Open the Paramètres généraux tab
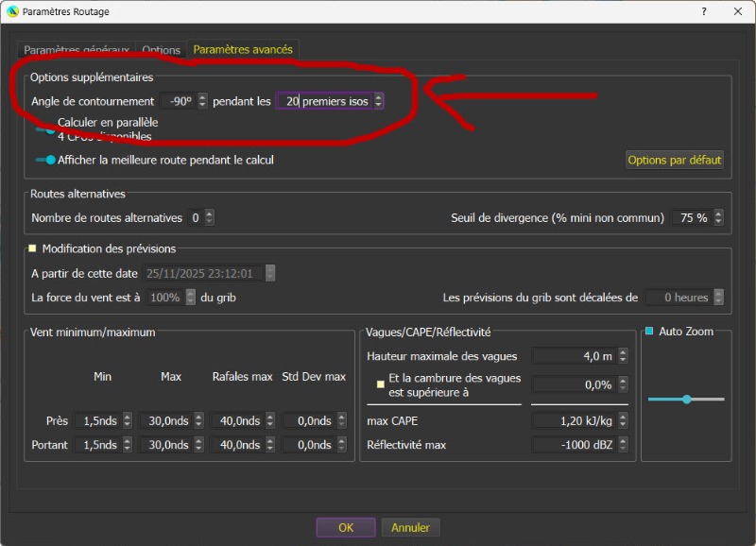The image size is (756, 546). point(77,50)
